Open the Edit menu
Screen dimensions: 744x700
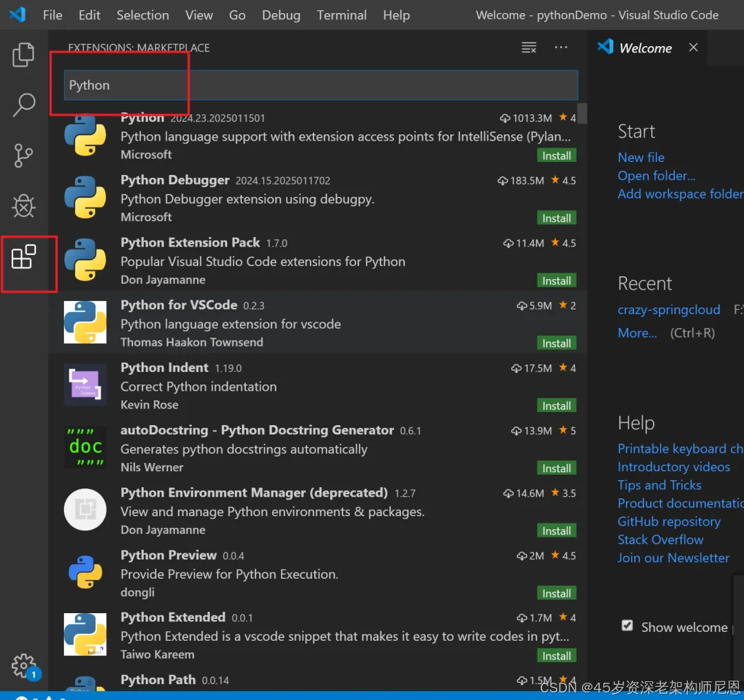[90, 15]
